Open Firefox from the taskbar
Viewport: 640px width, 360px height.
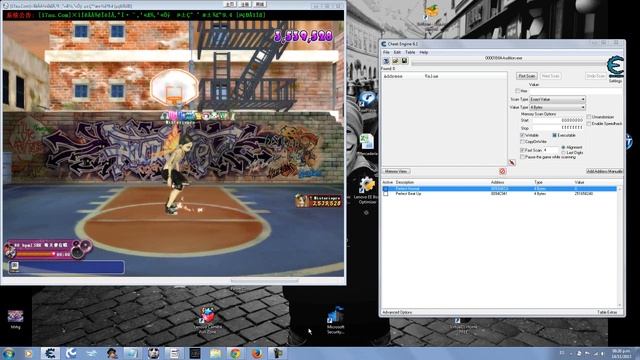257,353
